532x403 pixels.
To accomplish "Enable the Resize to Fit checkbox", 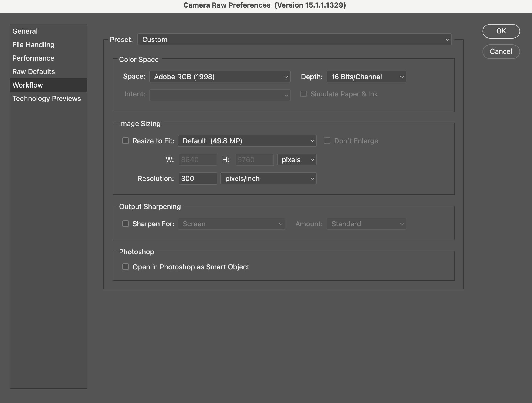I will pos(126,141).
